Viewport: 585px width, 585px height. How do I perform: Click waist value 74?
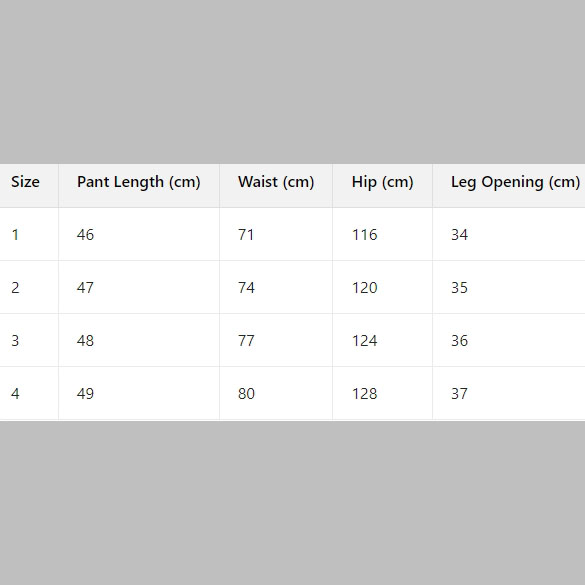[x=246, y=288]
